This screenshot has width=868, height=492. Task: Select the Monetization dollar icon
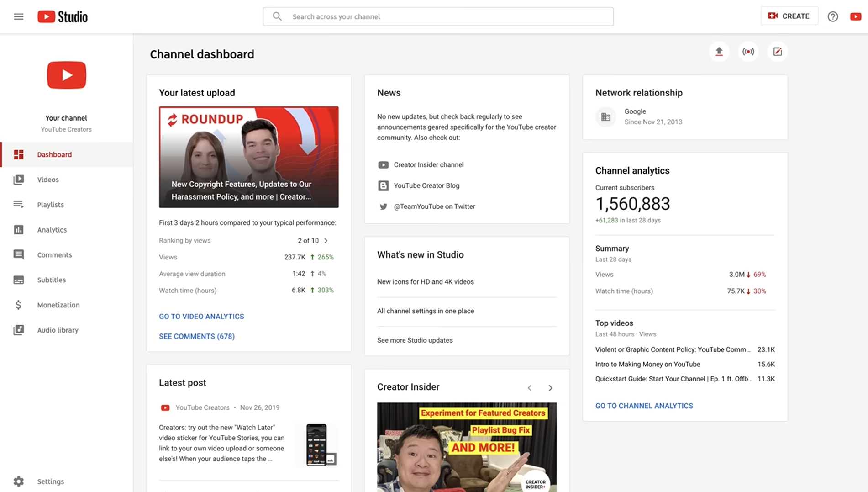point(18,305)
